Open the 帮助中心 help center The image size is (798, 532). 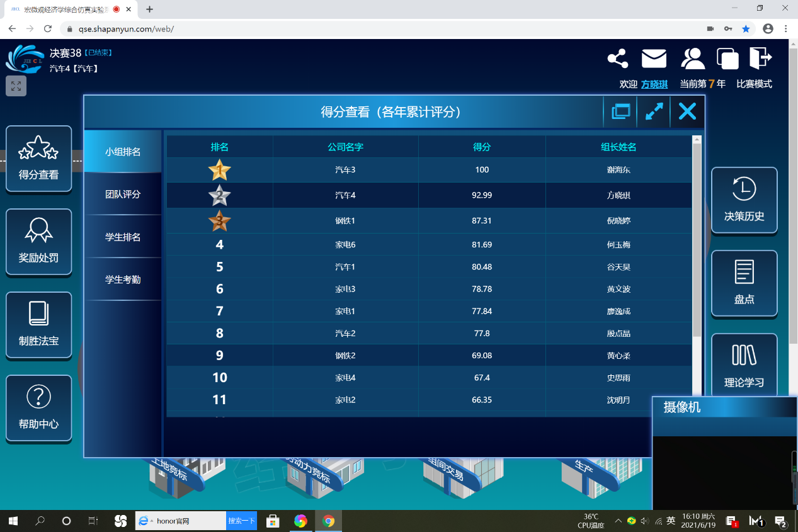[38, 409]
